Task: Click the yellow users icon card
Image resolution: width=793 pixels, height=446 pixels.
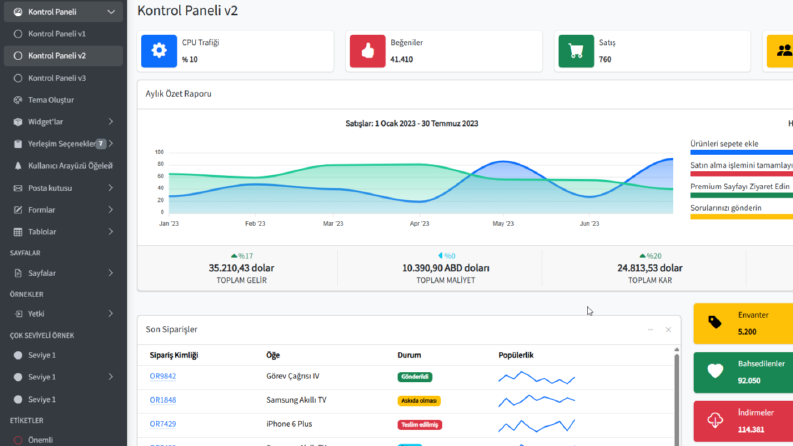Action: coord(780,51)
